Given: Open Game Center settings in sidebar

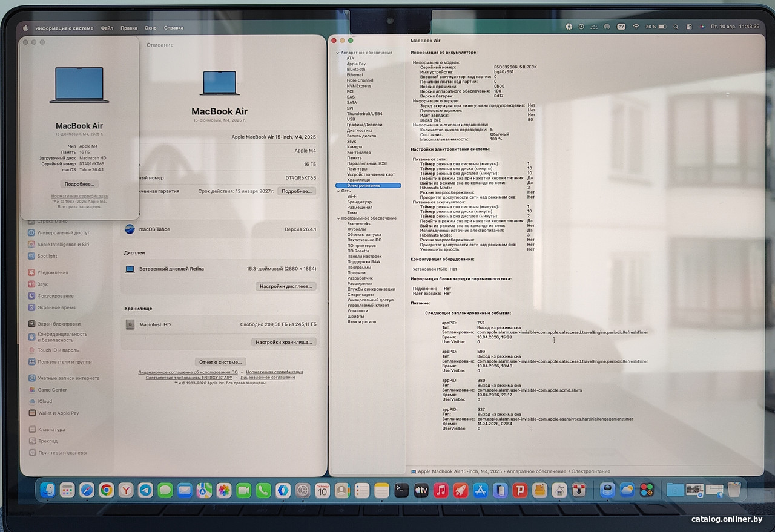Looking at the screenshot, I should click(53, 390).
